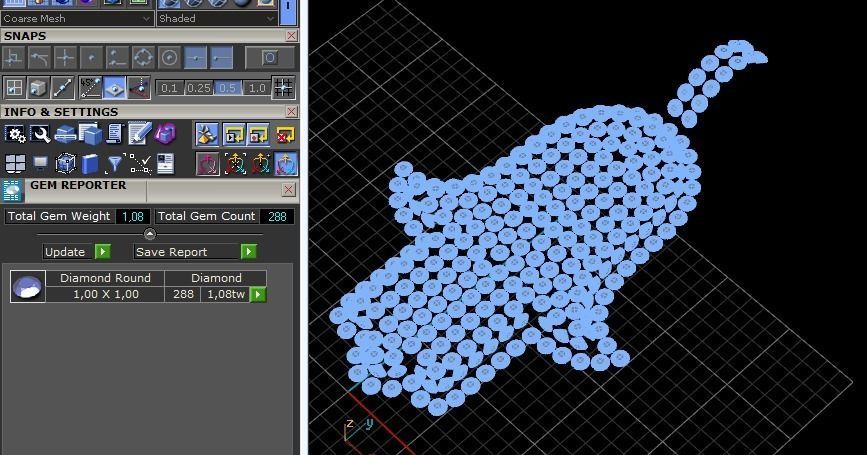Click the gumball axes with star icon
This screenshot has height=455, width=867.
pyautogui.click(x=260, y=164)
